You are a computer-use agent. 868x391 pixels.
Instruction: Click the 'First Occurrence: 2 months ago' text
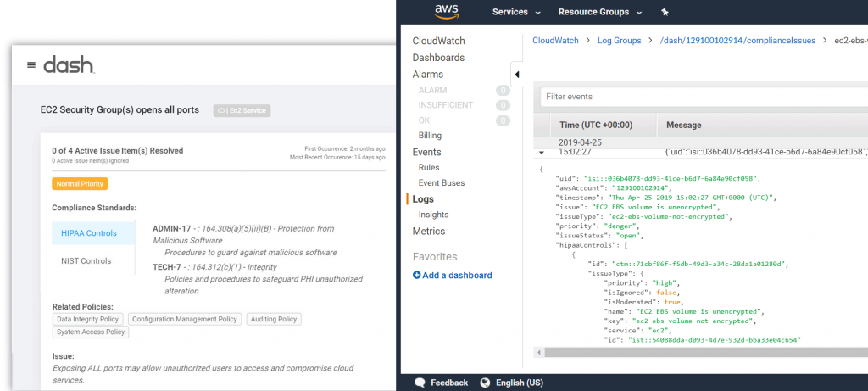345,149
